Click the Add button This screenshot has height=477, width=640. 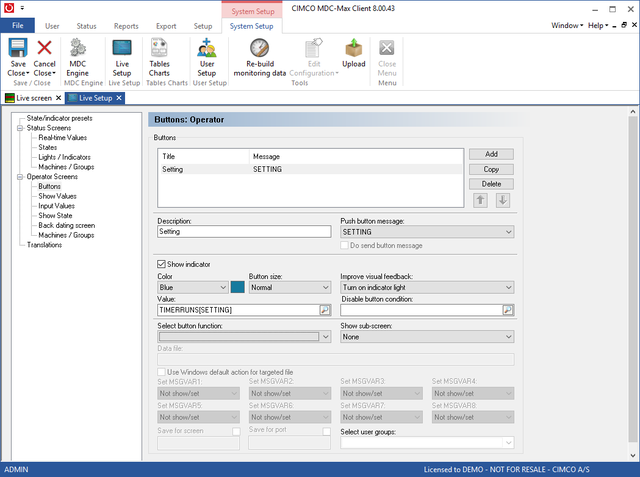(x=491, y=154)
